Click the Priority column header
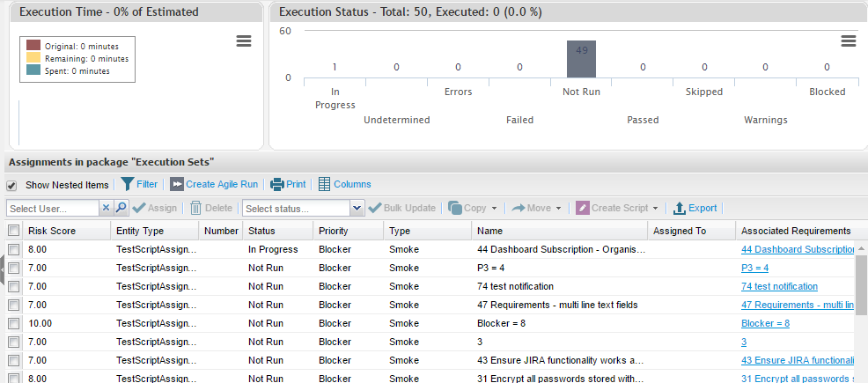 tap(335, 231)
